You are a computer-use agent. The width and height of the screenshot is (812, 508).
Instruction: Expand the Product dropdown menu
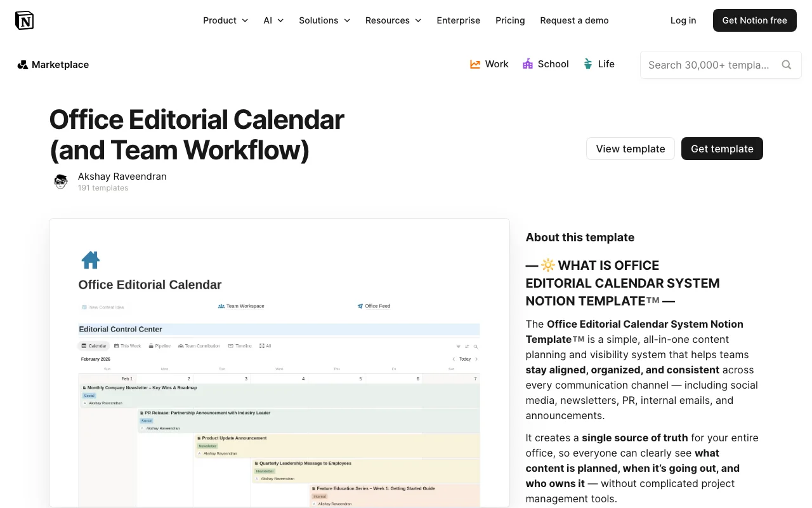pyautogui.click(x=225, y=20)
